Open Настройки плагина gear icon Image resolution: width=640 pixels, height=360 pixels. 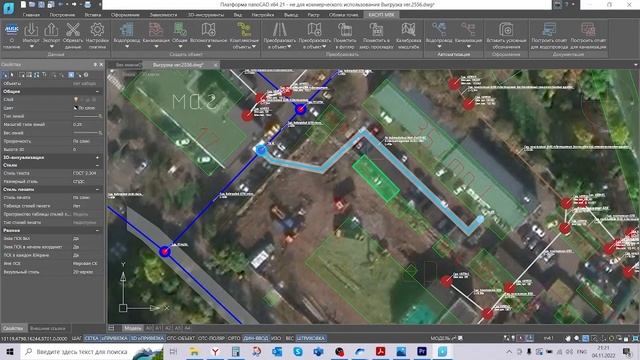click(97, 30)
